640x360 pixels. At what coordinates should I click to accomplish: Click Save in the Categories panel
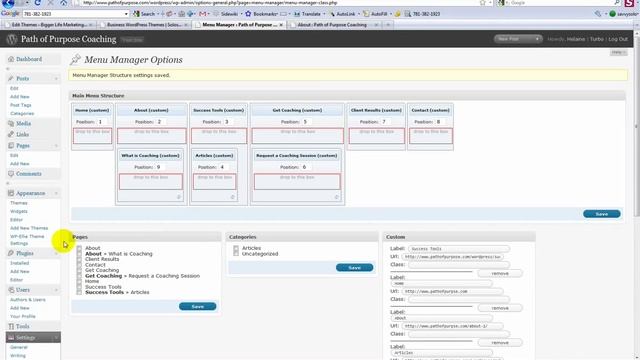[354, 268]
